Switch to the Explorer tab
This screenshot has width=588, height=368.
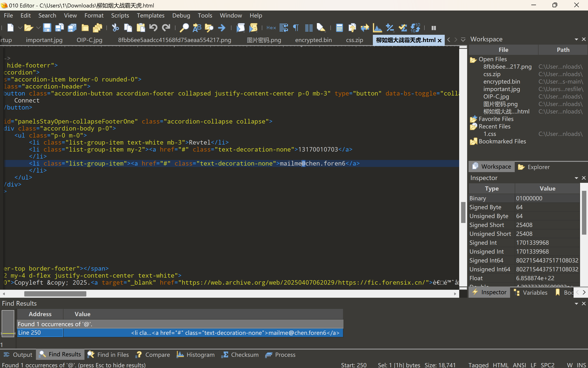(x=534, y=167)
